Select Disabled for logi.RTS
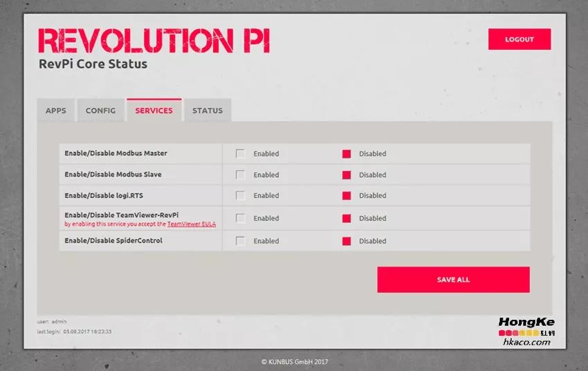 coord(347,195)
